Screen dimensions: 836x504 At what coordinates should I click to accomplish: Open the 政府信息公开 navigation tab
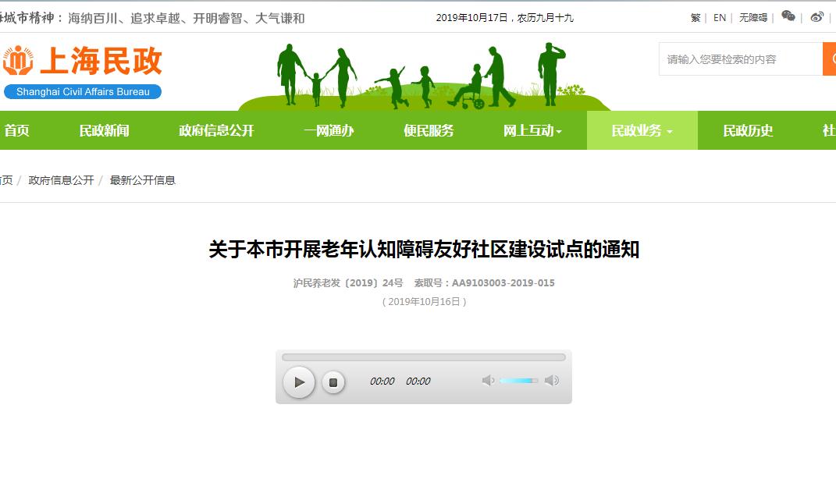click(x=216, y=131)
